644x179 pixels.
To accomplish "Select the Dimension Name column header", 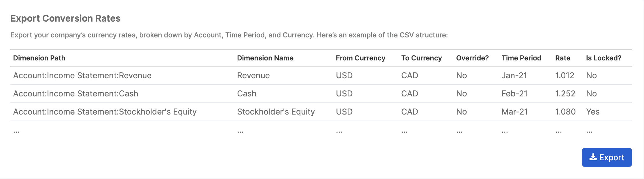I will coord(265,58).
